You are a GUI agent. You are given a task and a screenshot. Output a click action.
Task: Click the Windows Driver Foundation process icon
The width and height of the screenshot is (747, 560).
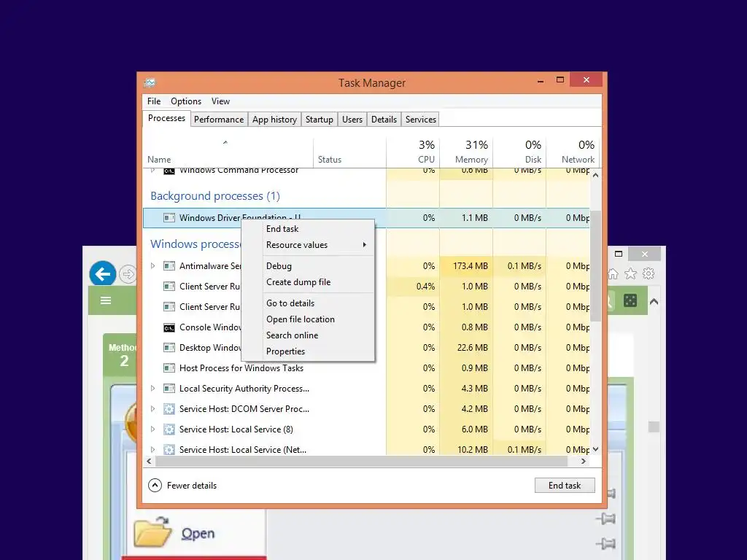(x=169, y=217)
